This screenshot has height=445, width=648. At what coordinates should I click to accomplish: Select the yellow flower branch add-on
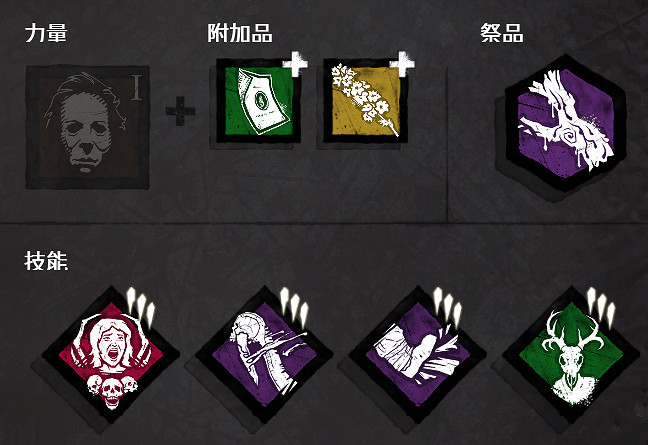(x=365, y=101)
